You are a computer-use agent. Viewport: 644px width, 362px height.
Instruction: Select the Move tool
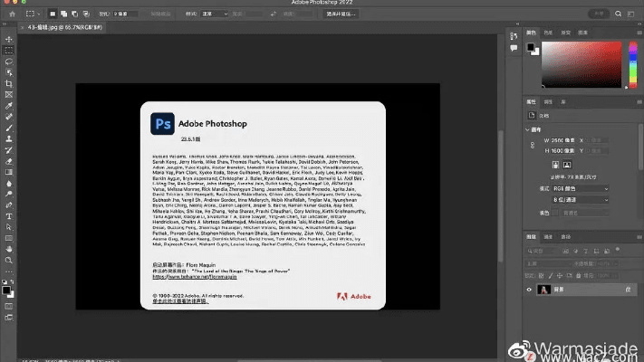click(x=9, y=38)
